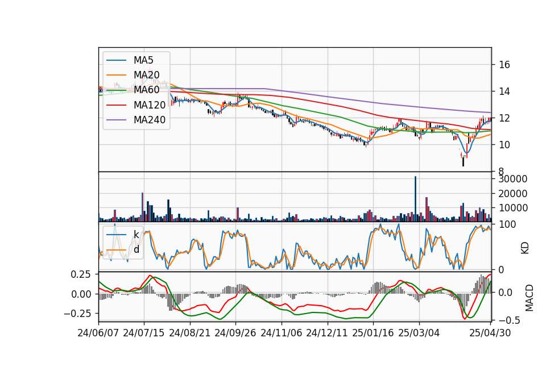
Task: Click the 24/09/26 date axis label
Action: pos(235,333)
